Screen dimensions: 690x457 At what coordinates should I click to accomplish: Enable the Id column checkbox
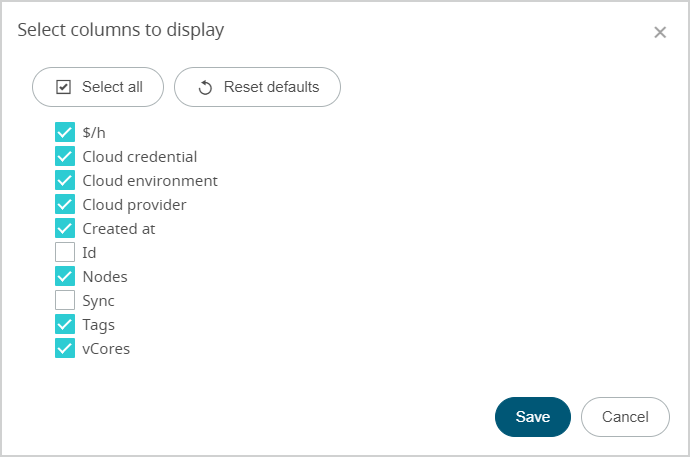(x=65, y=252)
